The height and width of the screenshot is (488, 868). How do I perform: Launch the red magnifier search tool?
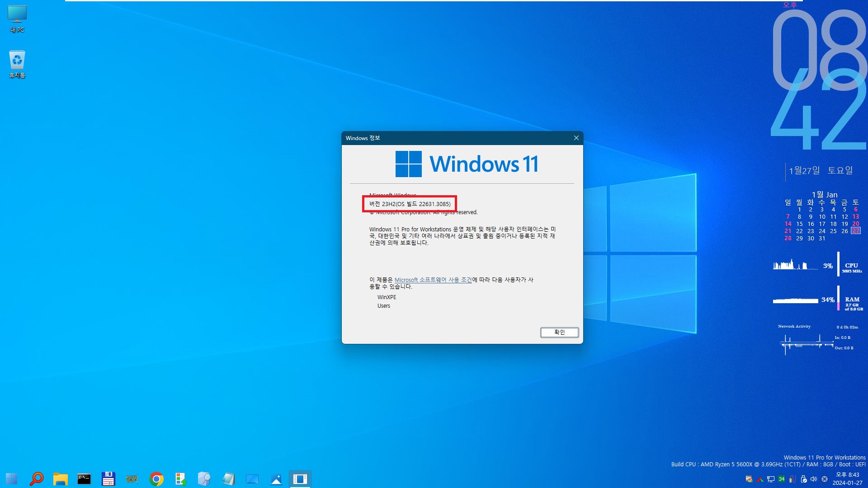(37, 479)
